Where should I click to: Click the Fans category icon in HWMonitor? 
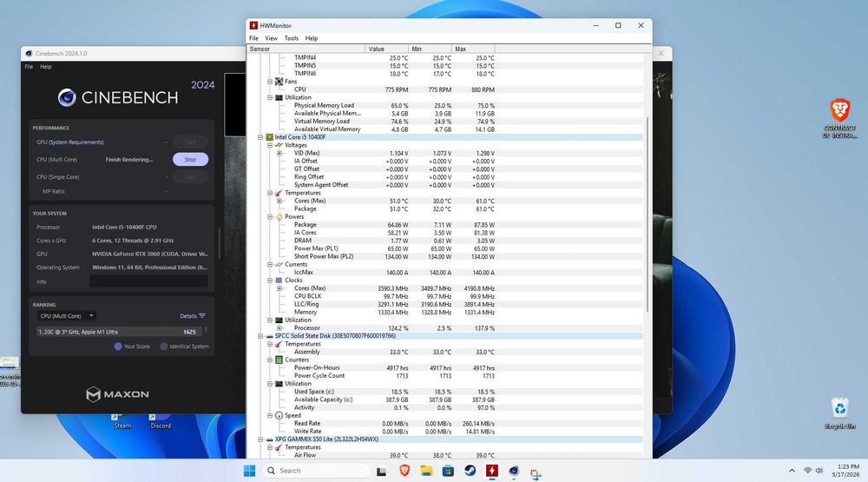279,82
